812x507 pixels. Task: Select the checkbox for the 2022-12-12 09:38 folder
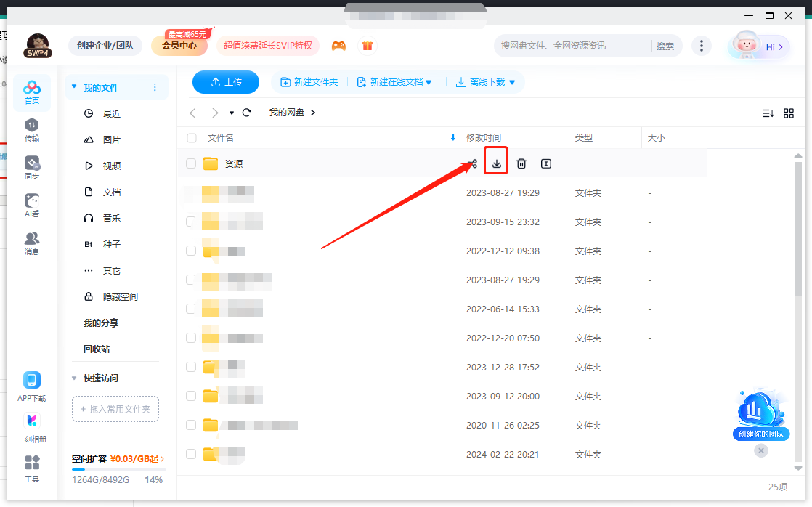pos(191,251)
